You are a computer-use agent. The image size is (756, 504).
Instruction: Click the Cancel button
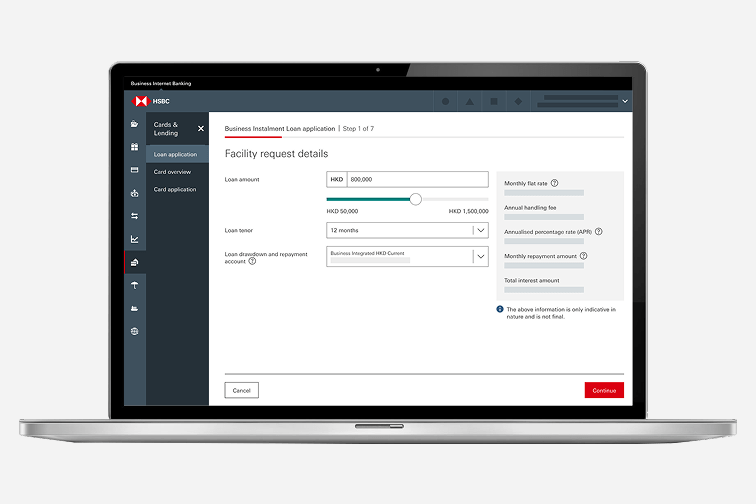pyautogui.click(x=242, y=390)
